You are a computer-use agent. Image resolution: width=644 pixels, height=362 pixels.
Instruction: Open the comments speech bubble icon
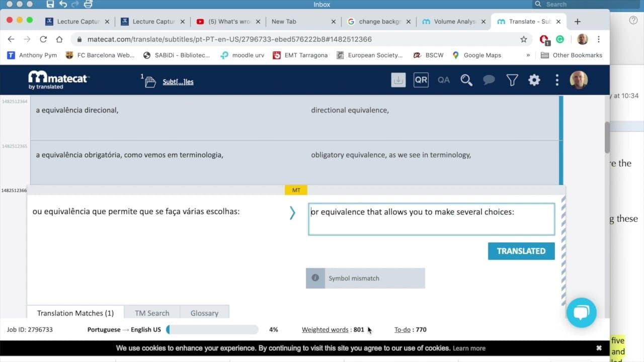point(489,80)
